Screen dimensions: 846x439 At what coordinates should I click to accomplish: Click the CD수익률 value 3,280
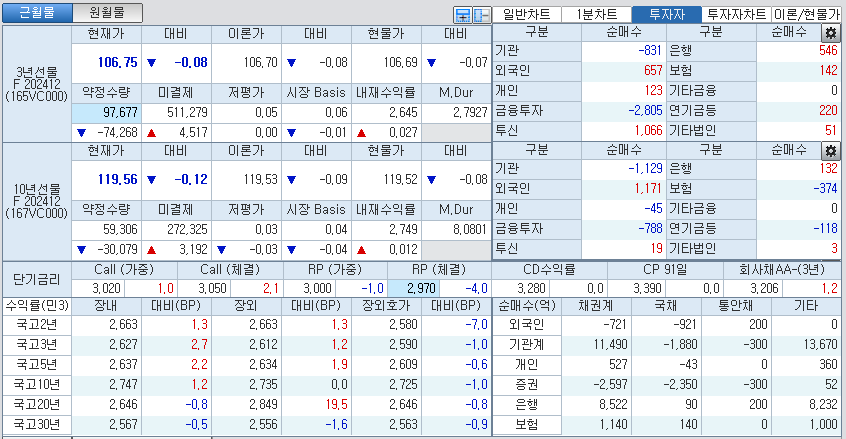point(531,289)
